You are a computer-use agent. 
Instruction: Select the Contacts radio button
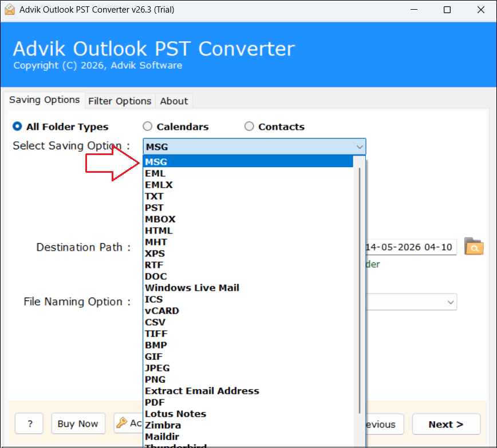(x=249, y=126)
